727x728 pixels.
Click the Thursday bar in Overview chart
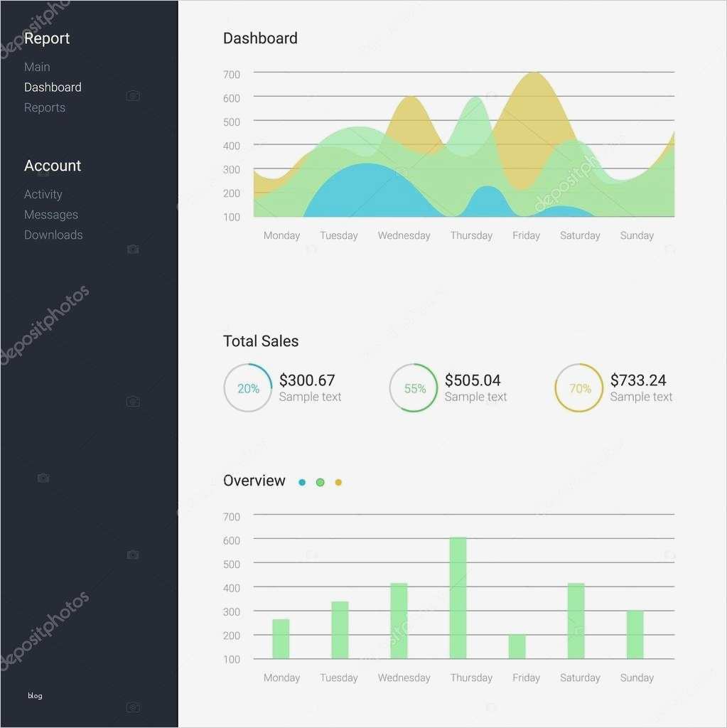point(458,598)
